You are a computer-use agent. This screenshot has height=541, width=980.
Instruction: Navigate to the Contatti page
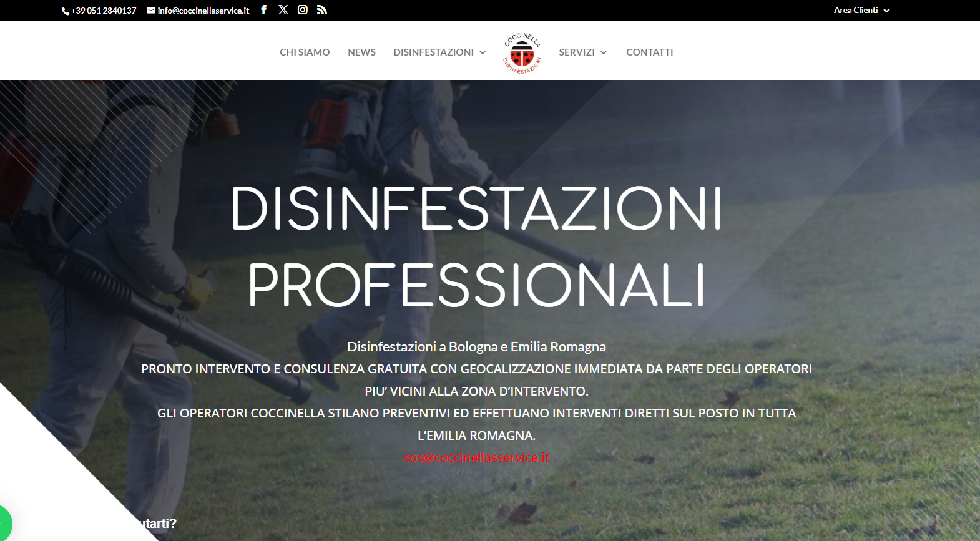pos(649,52)
